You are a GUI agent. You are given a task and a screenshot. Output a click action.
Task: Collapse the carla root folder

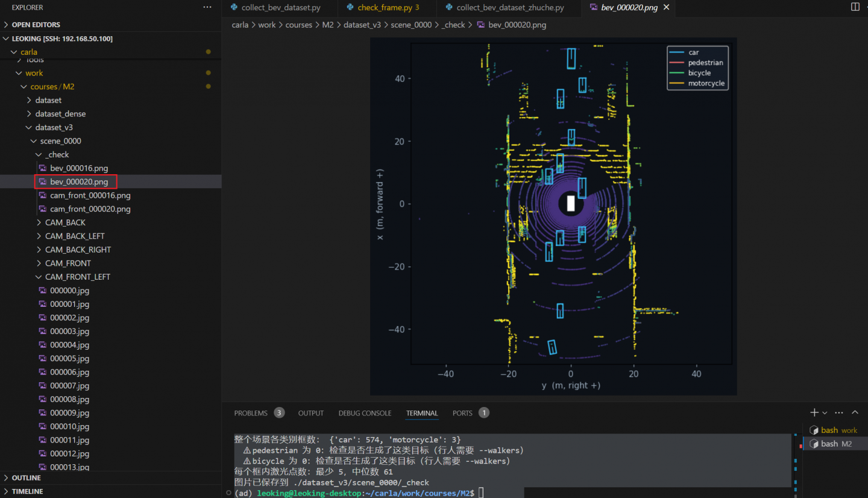[111, 52]
